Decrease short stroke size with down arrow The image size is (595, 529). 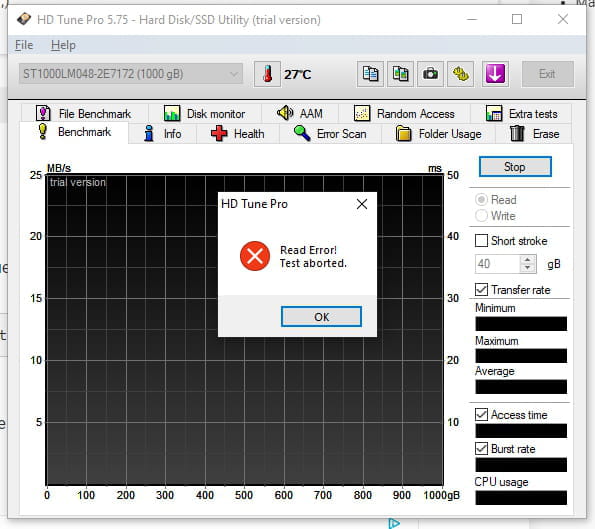click(x=527, y=268)
